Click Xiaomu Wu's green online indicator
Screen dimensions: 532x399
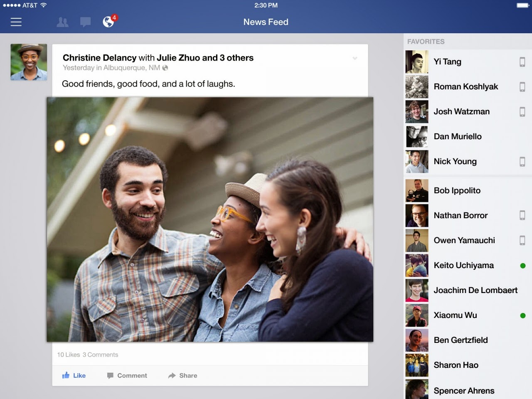pos(522,315)
